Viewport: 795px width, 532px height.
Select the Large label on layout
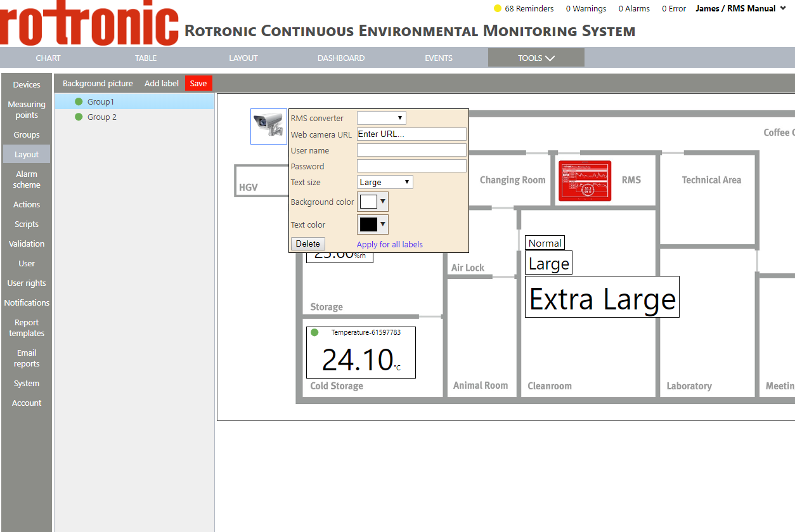click(548, 263)
